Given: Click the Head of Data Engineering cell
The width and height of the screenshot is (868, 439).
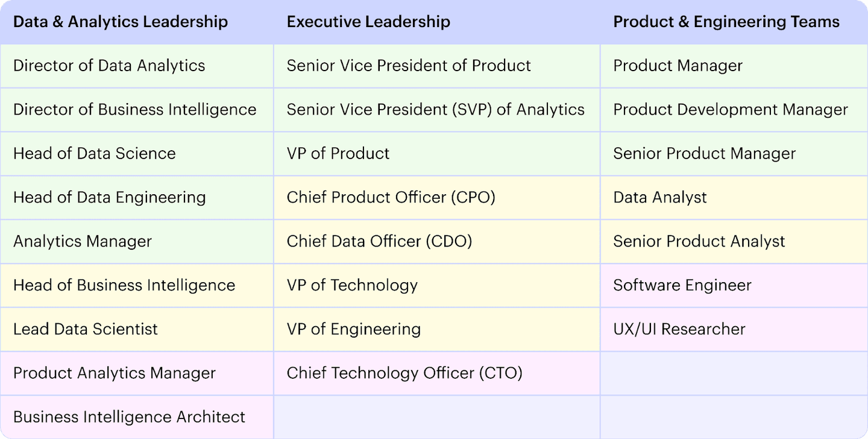Looking at the screenshot, I should click(x=109, y=197).
